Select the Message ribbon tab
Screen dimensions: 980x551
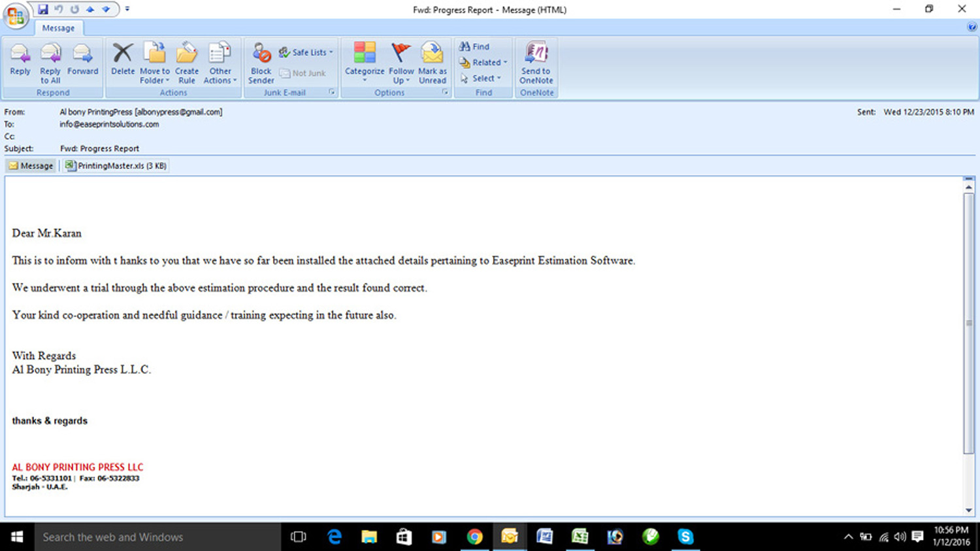pyautogui.click(x=58, y=28)
